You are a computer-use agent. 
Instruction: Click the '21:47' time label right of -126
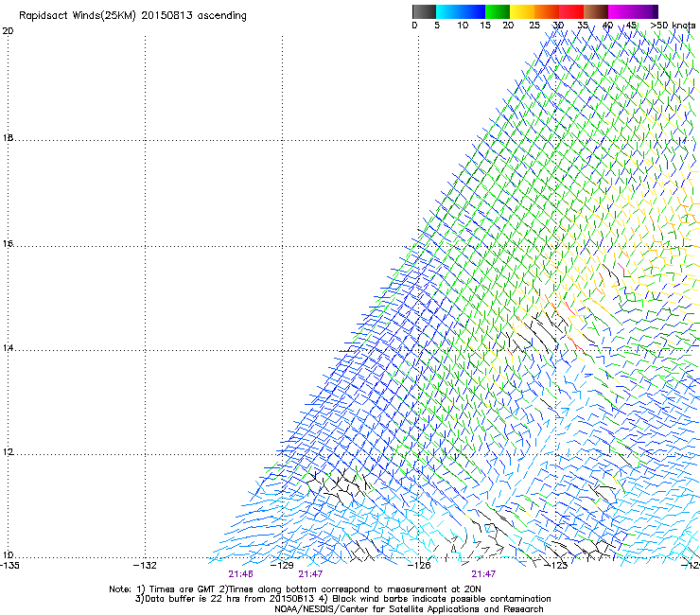(x=483, y=574)
